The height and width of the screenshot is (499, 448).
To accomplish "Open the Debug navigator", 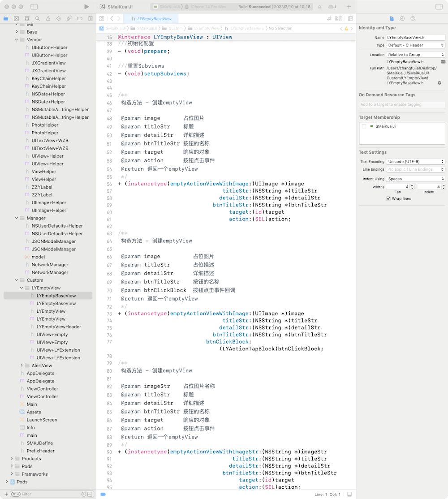I will click(x=69, y=19).
